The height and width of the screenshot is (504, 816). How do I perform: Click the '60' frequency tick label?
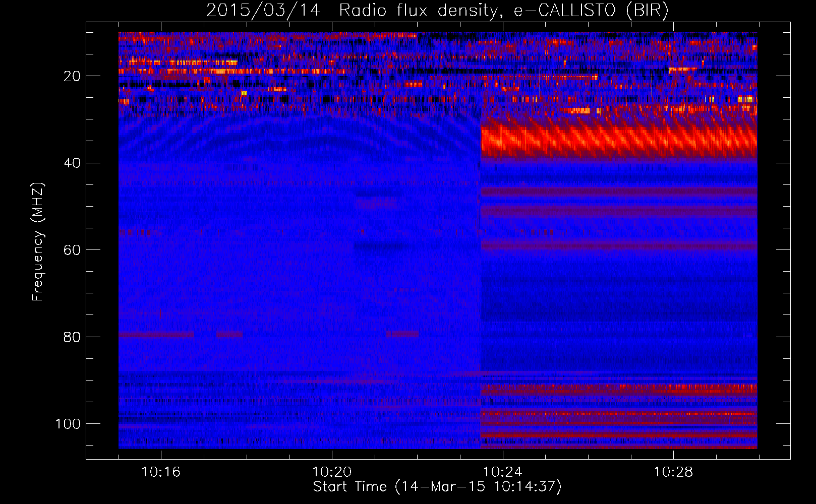point(72,250)
